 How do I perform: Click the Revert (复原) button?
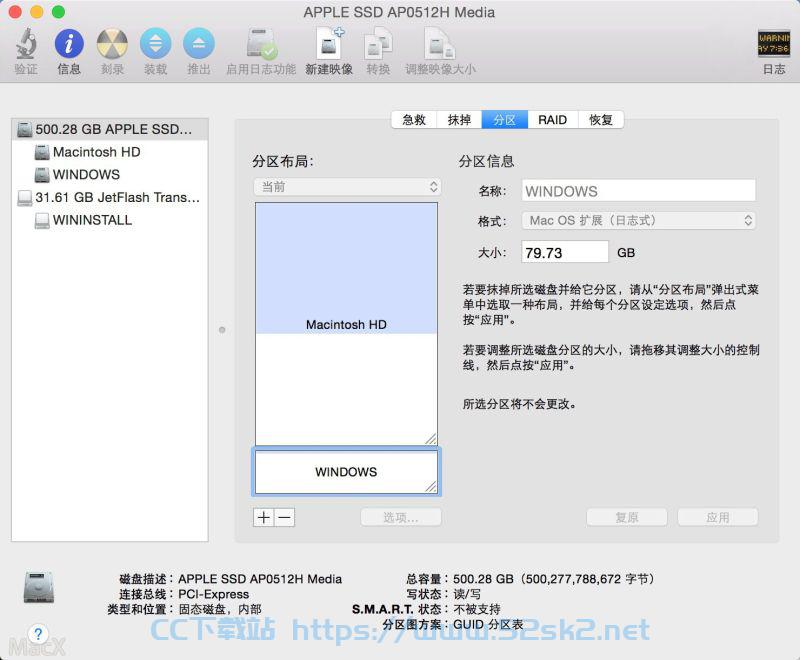(x=627, y=518)
